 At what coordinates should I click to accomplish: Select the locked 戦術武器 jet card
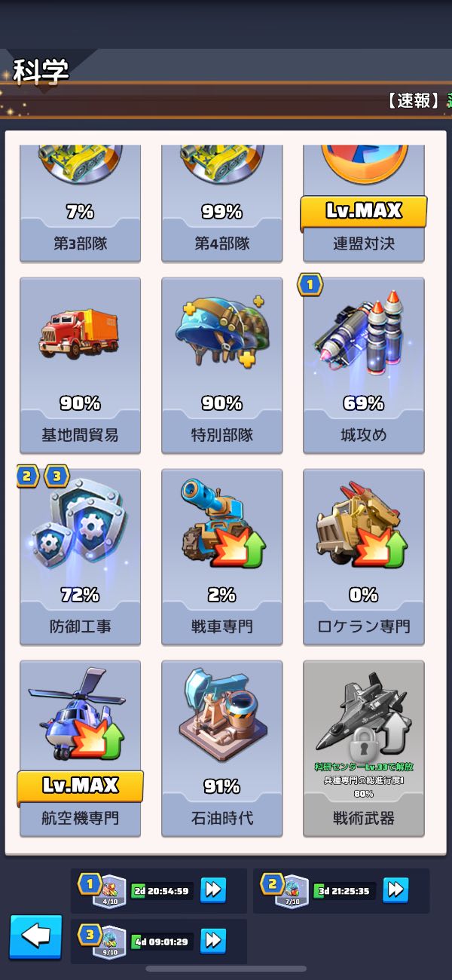pos(363,748)
